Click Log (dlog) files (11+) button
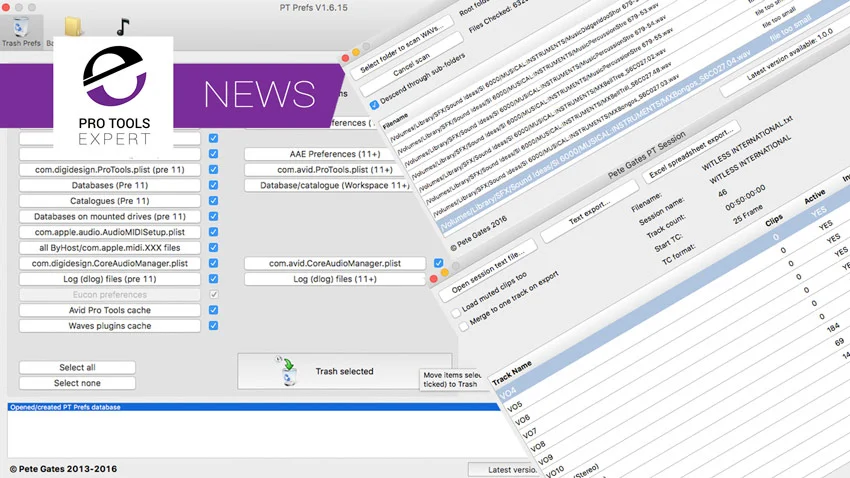This screenshot has width=850, height=478. pos(334,279)
